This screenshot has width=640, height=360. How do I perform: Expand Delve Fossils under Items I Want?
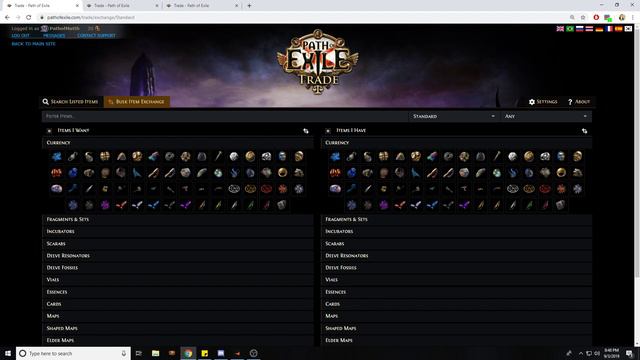tap(178, 268)
